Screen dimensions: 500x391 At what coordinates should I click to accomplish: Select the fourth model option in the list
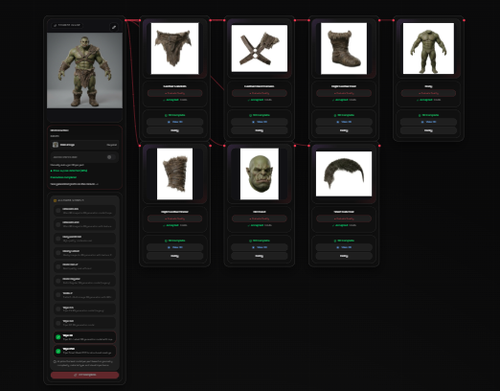pos(85,253)
